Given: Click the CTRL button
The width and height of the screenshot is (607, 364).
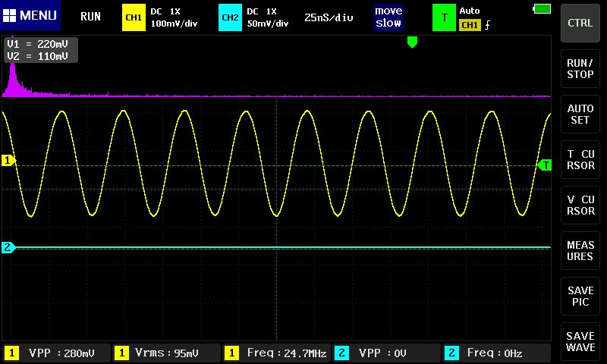Looking at the screenshot, I should [580, 23].
